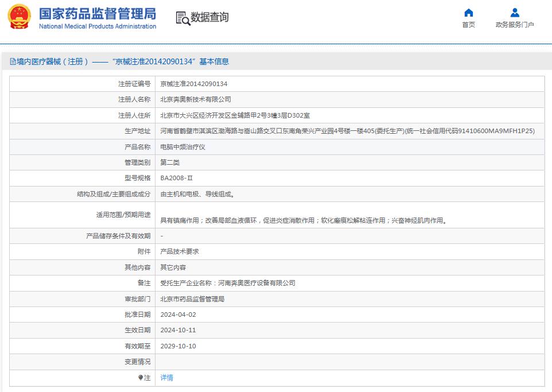The height and width of the screenshot is (392, 552).
Task: Click the 首页 home icon
Action: tap(468, 13)
